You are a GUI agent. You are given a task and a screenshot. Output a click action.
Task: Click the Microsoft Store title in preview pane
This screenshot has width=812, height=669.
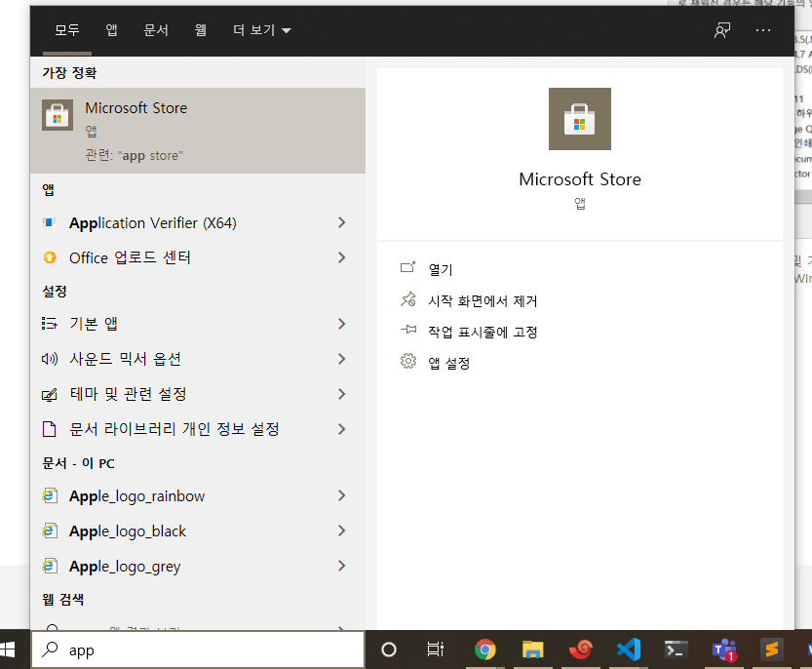coord(580,179)
